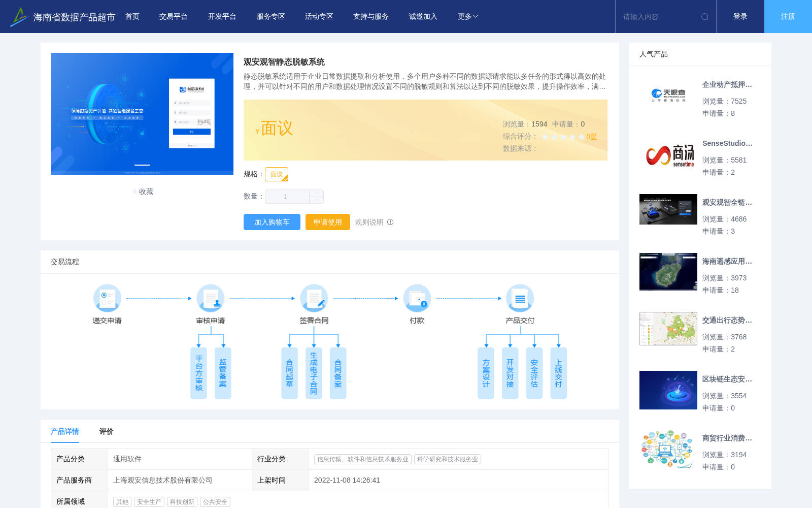Click the 信息传输、软件和信息技术服务业 tag
812x508 pixels.
pos(363,459)
